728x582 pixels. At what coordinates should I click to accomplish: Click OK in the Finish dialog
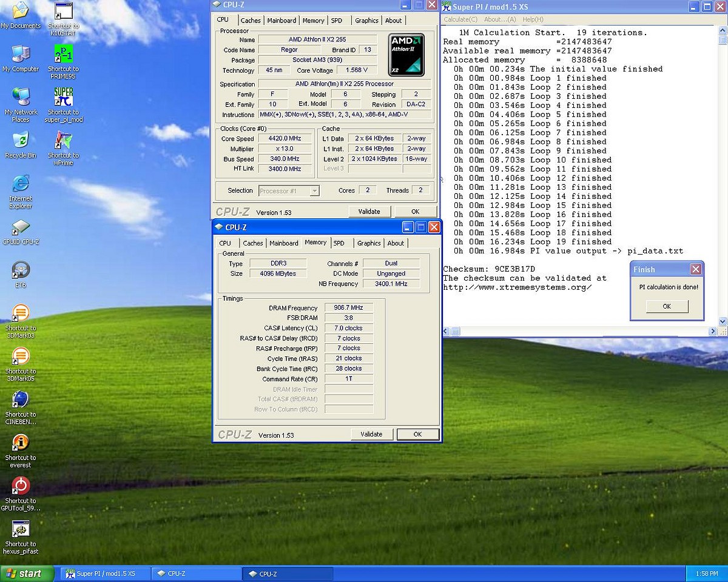click(666, 306)
